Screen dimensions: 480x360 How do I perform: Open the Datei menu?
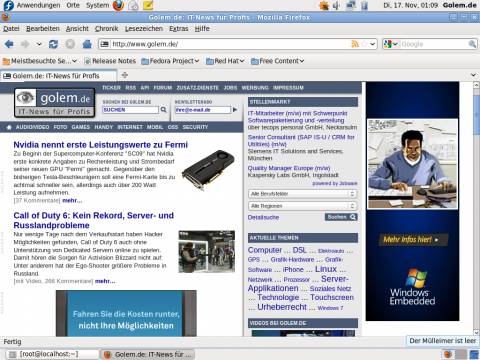pos(11,29)
